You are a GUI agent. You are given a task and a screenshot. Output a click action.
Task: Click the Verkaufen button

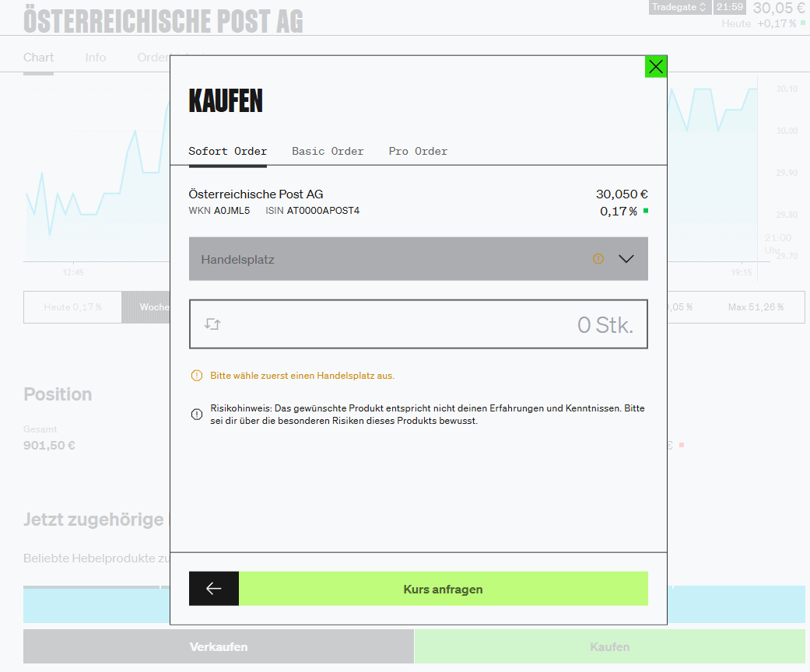point(219,646)
